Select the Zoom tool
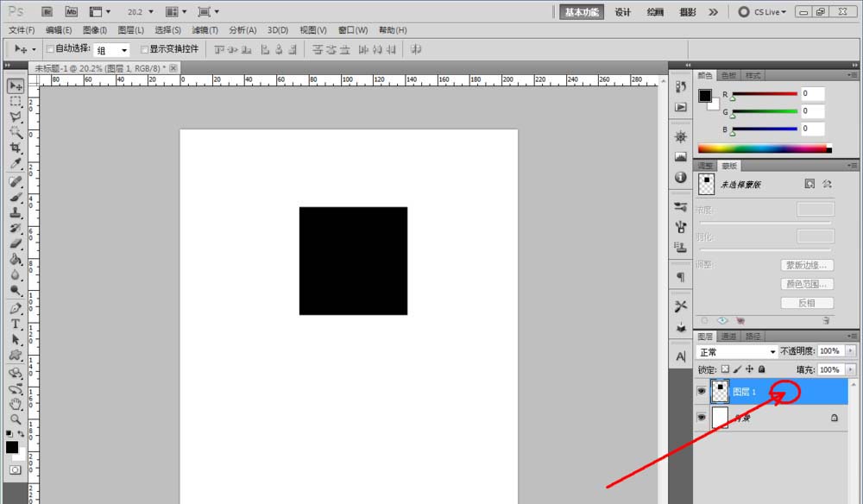 [x=16, y=419]
